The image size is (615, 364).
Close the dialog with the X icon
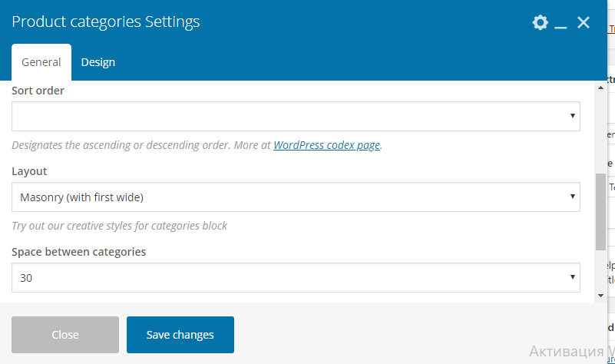point(584,23)
